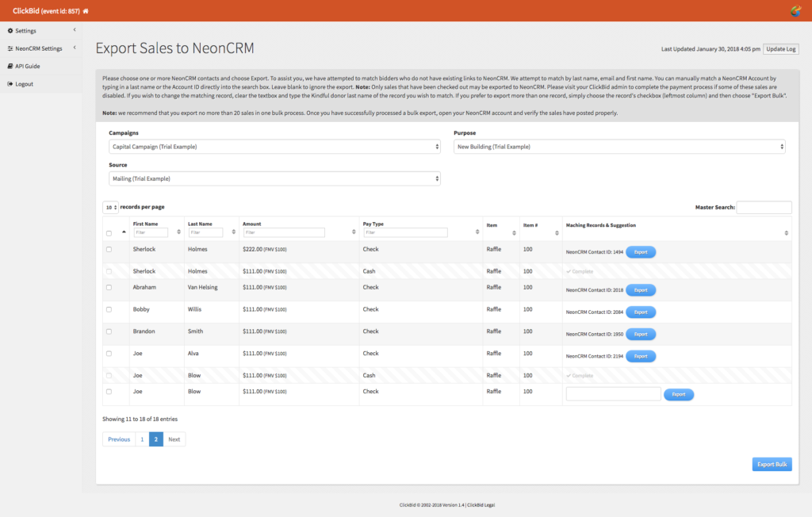812x517 pixels.
Task: Export Brandon Smith's record to NeonCRM
Action: pos(641,334)
